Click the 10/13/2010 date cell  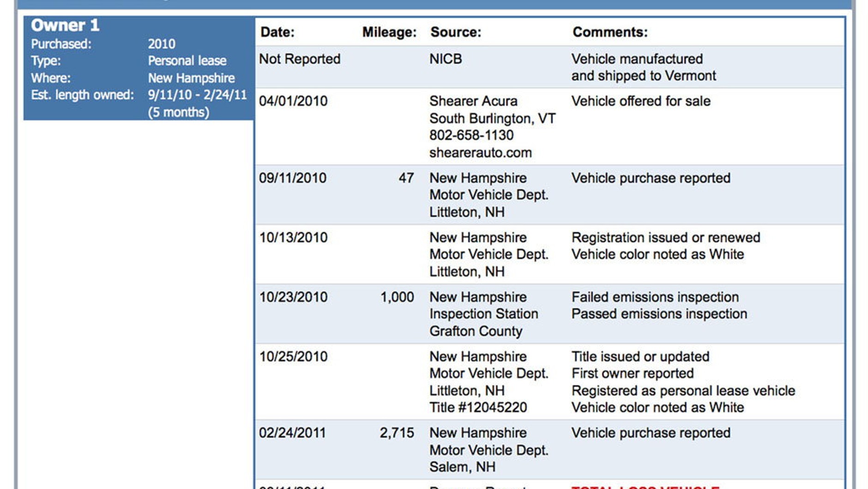[293, 238]
